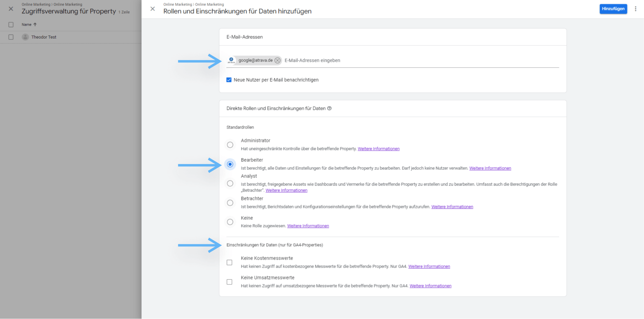Uncheck Neue Nutzer per E-Mail benachrichtigen
The height and width of the screenshot is (319, 644).
tap(229, 80)
